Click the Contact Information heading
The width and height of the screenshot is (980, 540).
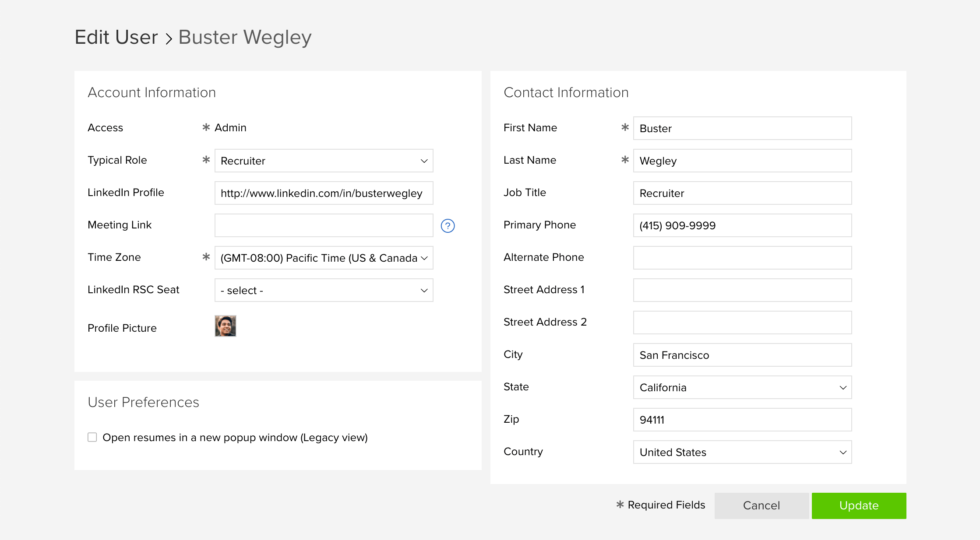566,92
